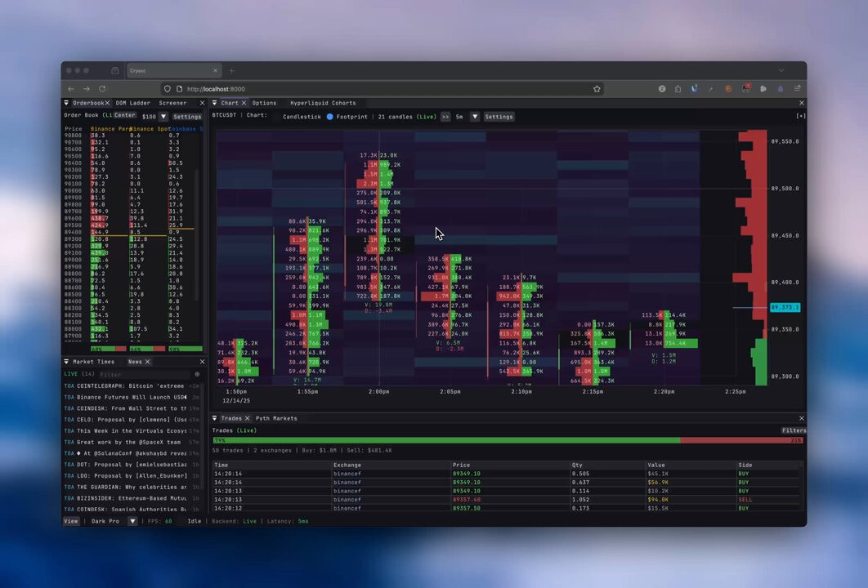Click the browser URL address bar
Screen dimensions: 868x588
(382, 88)
